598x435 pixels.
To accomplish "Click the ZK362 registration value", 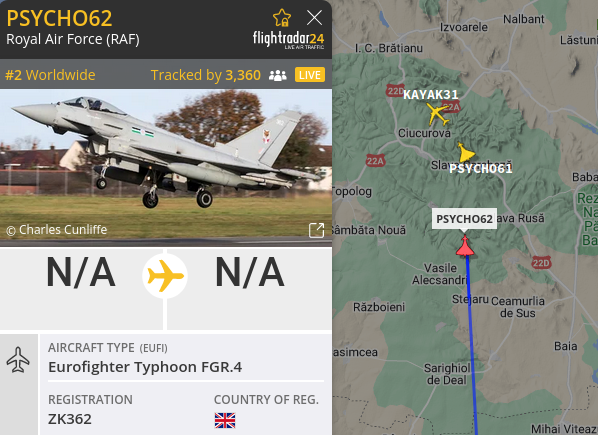I will click(70, 419).
